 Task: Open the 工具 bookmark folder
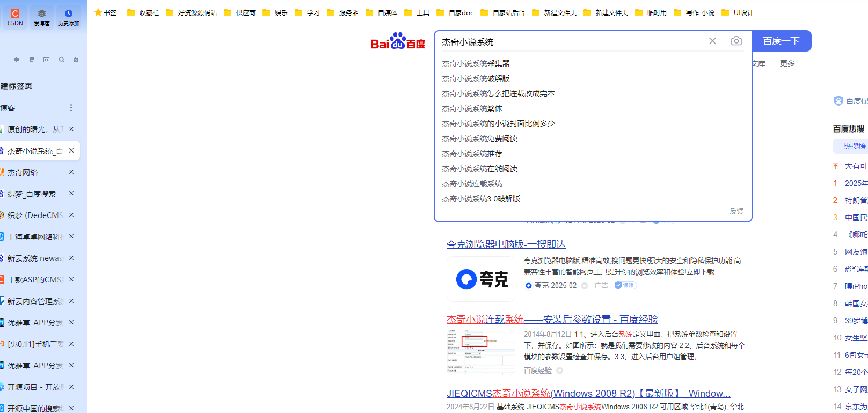tap(417, 12)
